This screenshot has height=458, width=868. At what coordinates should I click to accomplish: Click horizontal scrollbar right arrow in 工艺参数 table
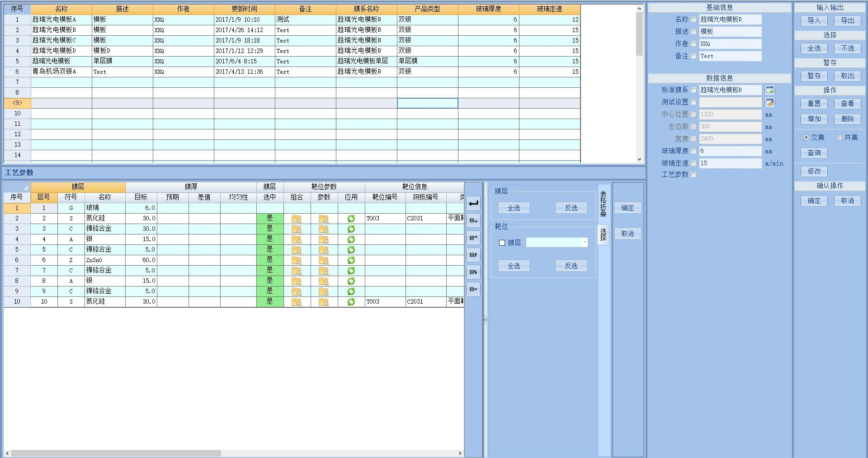click(x=460, y=453)
